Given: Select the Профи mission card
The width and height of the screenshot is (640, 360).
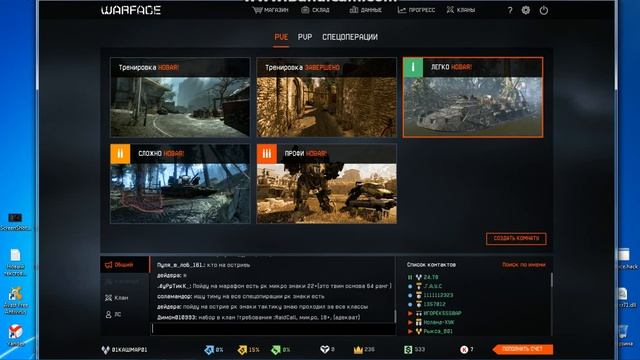Looking at the screenshot, I should 326,184.
